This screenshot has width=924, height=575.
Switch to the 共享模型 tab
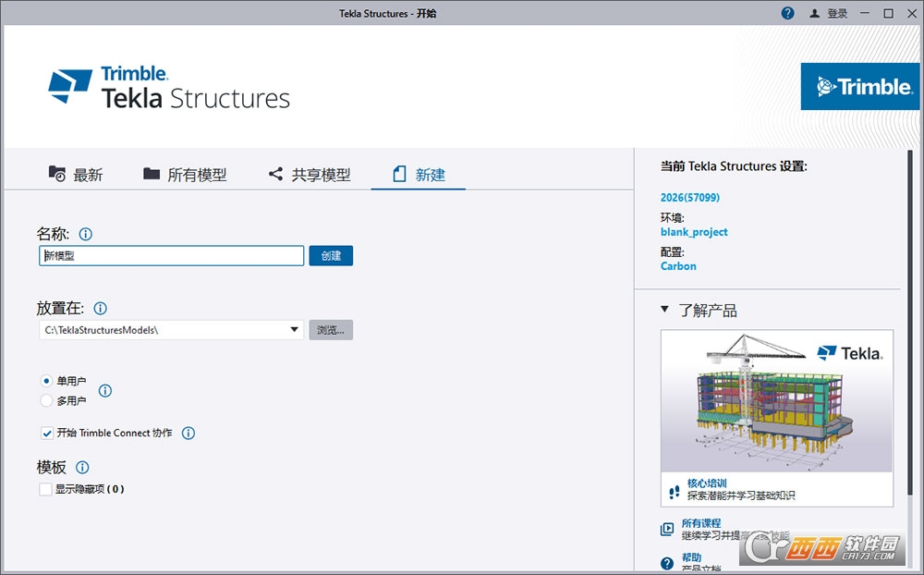point(310,175)
